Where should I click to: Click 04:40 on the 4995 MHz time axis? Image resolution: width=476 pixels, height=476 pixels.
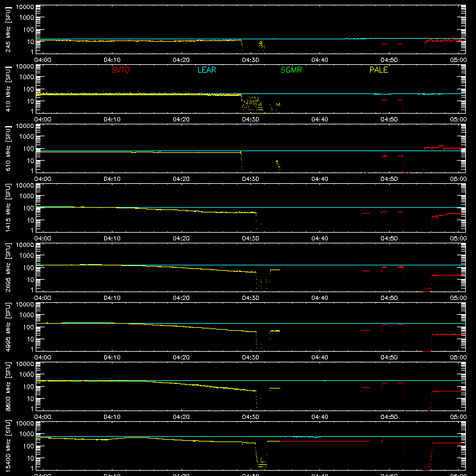(320, 358)
